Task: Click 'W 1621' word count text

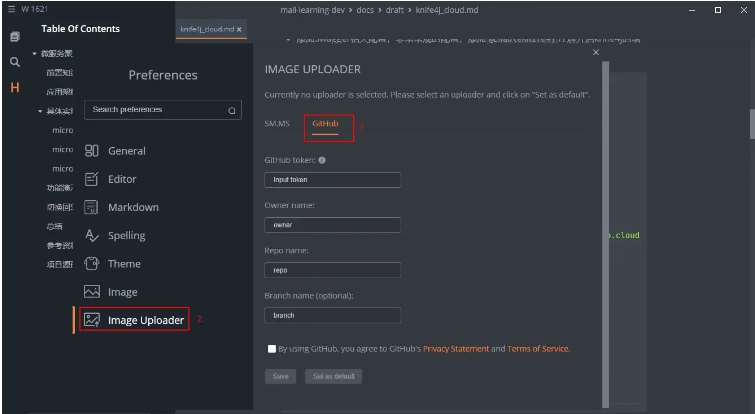Action: (34, 9)
